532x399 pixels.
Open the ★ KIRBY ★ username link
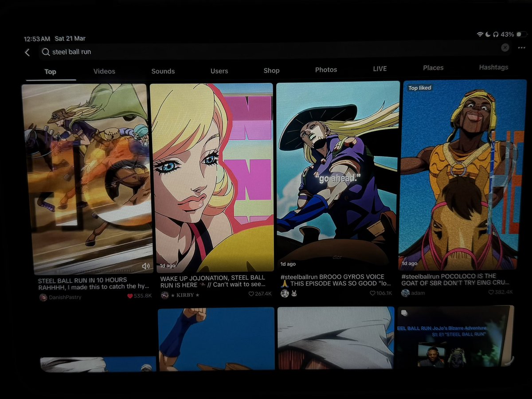coord(185,295)
